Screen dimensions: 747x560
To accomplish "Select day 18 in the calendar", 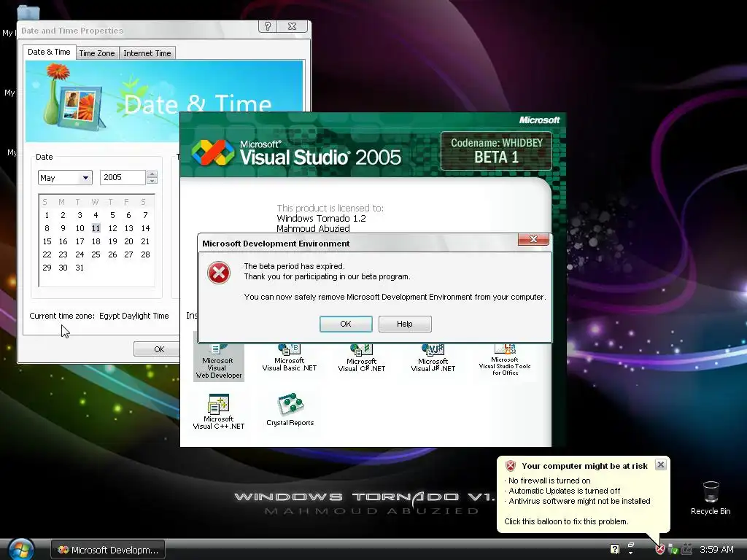I will (x=96, y=241).
